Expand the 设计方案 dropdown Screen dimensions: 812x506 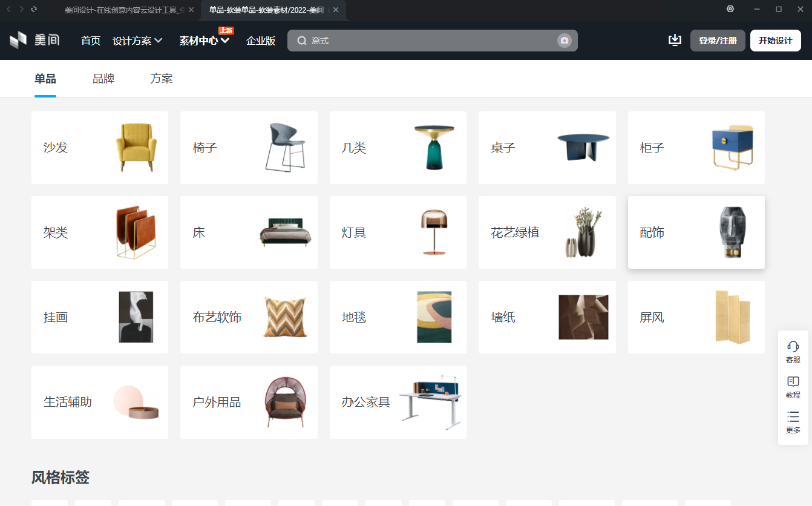click(x=137, y=41)
